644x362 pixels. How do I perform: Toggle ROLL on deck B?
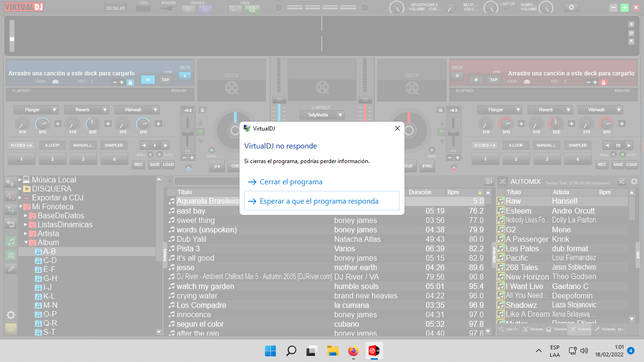614,155
